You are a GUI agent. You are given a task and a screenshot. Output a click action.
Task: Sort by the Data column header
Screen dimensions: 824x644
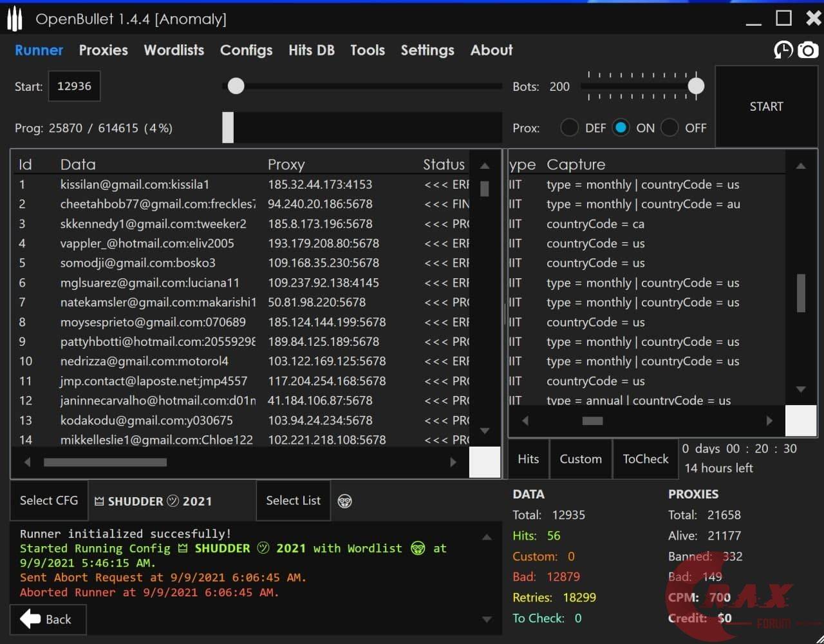pos(78,164)
